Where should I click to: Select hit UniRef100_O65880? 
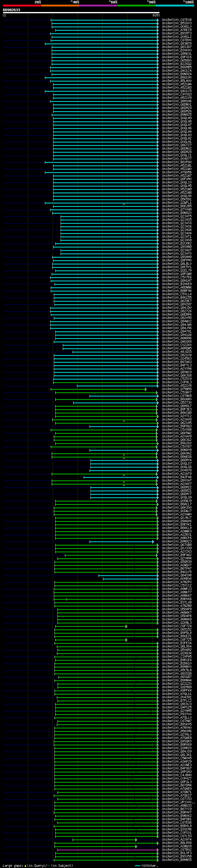pyautogui.click(x=177, y=61)
